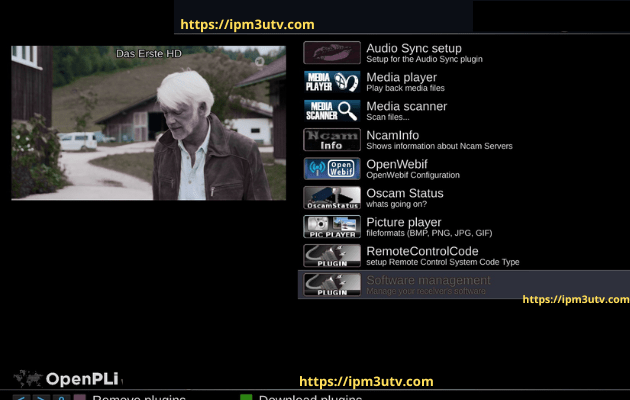This screenshot has width=630, height=400.
Task: Open the Pic Player icon
Action: click(x=331, y=227)
